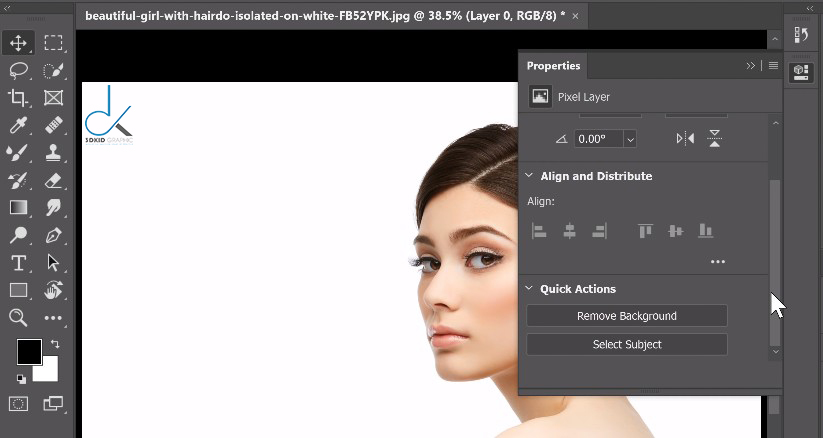Select the Path Selection tool

(x=53, y=263)
